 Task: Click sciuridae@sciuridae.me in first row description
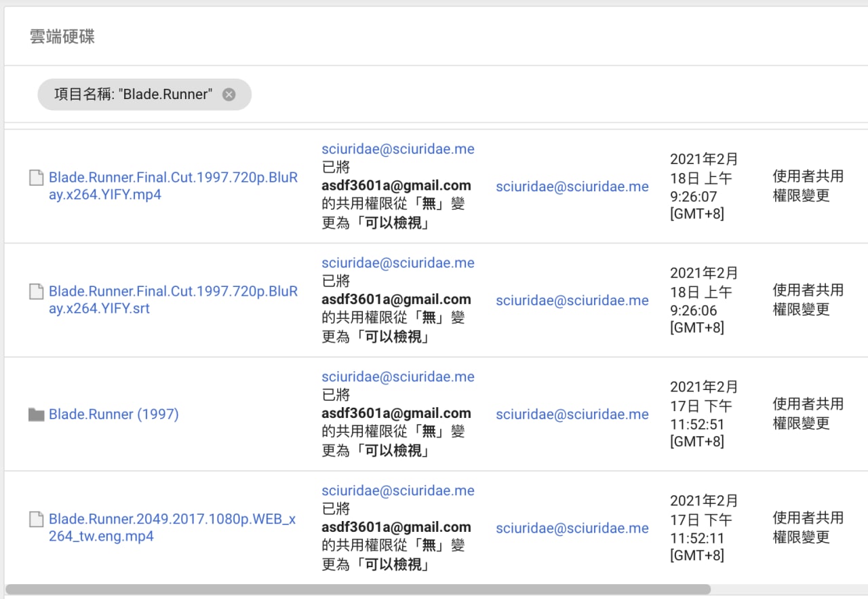pos(398,149)
